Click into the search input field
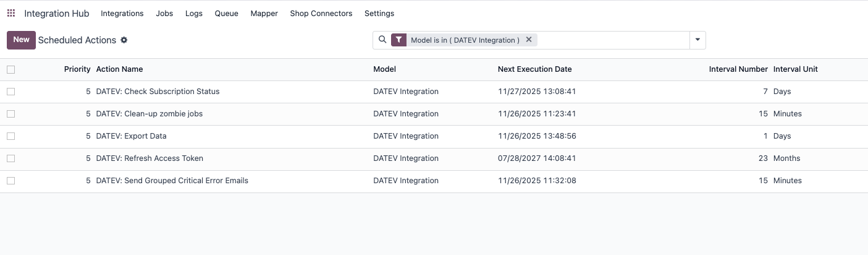The height and width of the screenshot is (255, 868). click(612, 40)
